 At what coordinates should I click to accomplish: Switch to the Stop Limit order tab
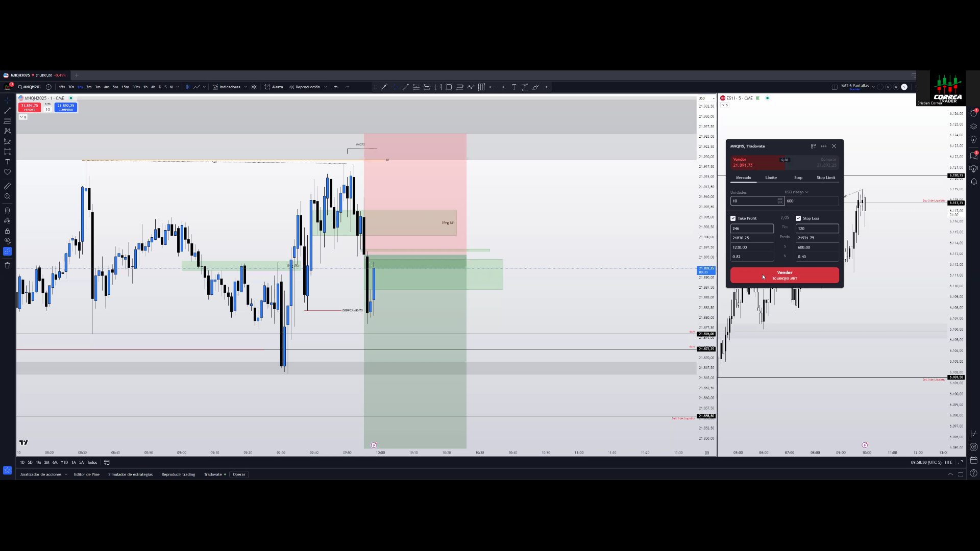[x=825, y=178]
